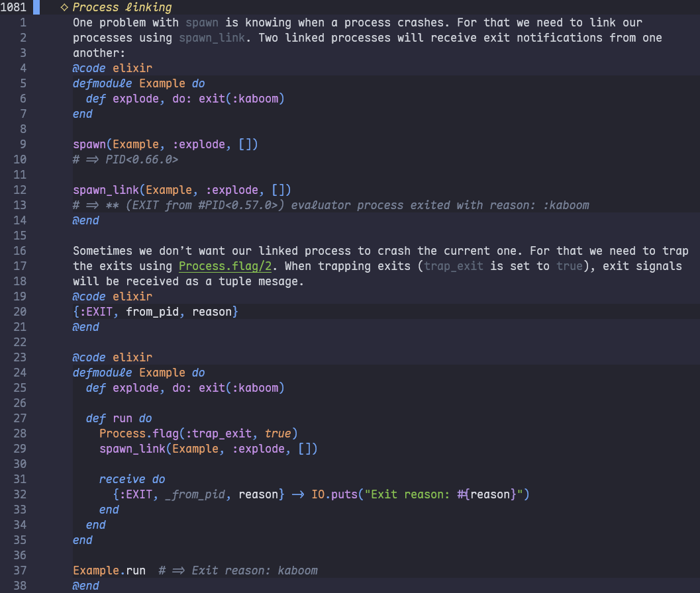
Task: Click the comment '# => Exit reason: kaboom'
Action: (x=238, y=570)
